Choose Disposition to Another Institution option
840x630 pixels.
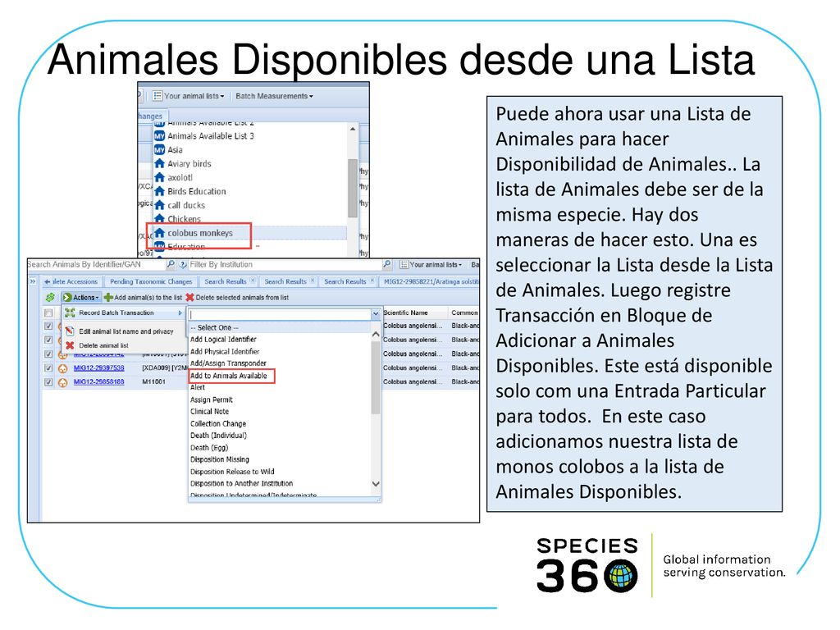(242, 484)
